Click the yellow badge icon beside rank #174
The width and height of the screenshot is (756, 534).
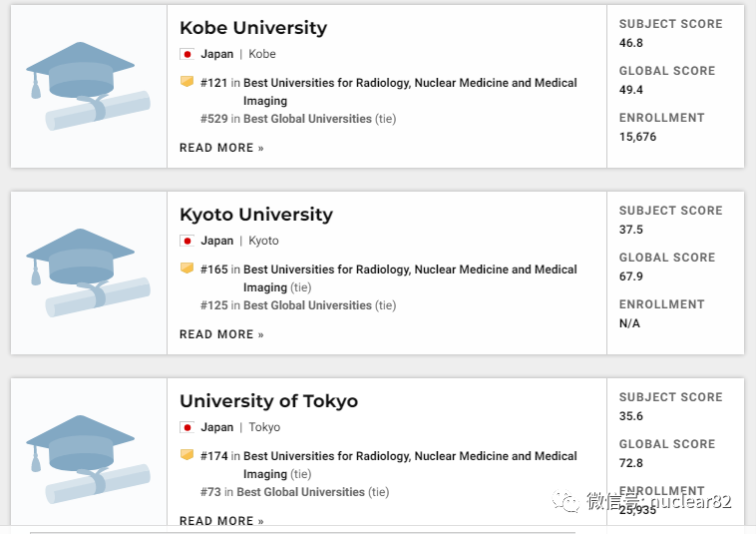point(187,455)
